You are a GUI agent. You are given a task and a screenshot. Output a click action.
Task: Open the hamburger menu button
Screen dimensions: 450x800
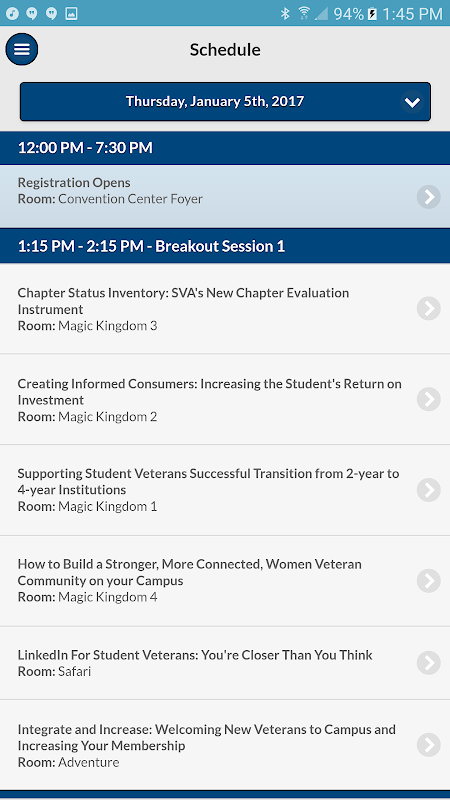click(22, 49)
